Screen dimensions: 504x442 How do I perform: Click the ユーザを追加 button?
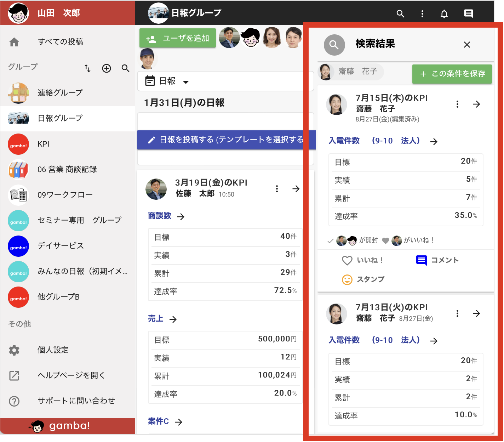point(178,38)
